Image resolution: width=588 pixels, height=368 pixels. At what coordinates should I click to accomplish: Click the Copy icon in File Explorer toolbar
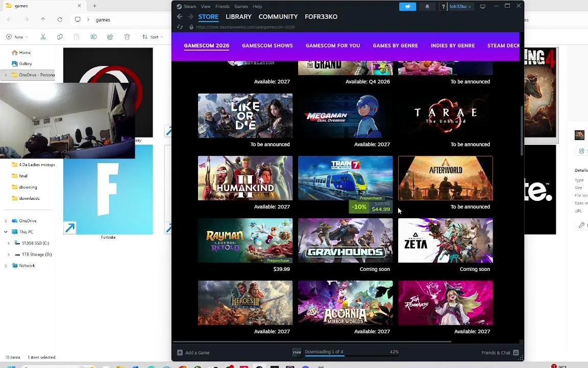pos(60,37)
